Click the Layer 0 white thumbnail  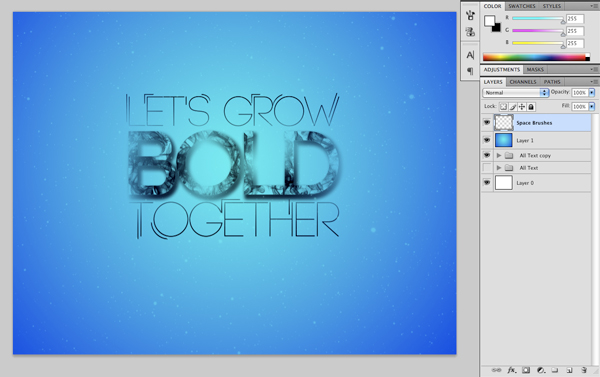504,183
